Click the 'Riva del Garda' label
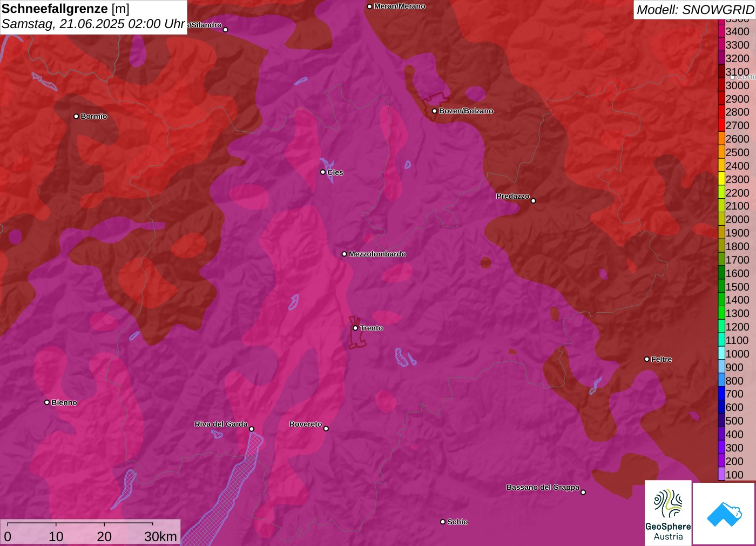The height and width of the screenshot is (546, 756). pos(221,424)
